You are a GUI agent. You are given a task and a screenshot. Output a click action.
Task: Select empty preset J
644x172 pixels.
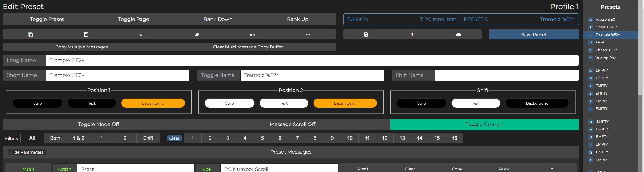(x=610, y=94)
